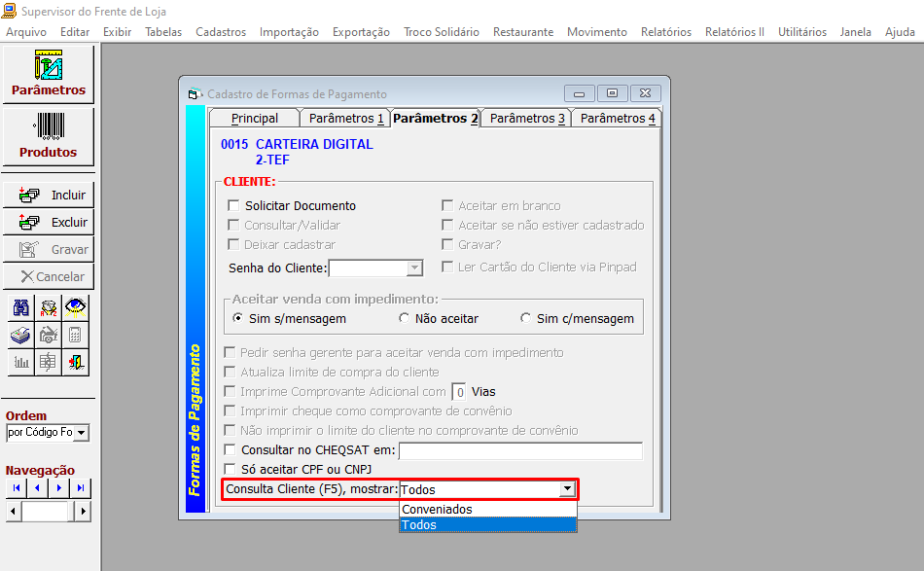The width and height of the screenshot is (924, 571).
Task: Open the Utilitários menu
Action: (x=802, y=32)
